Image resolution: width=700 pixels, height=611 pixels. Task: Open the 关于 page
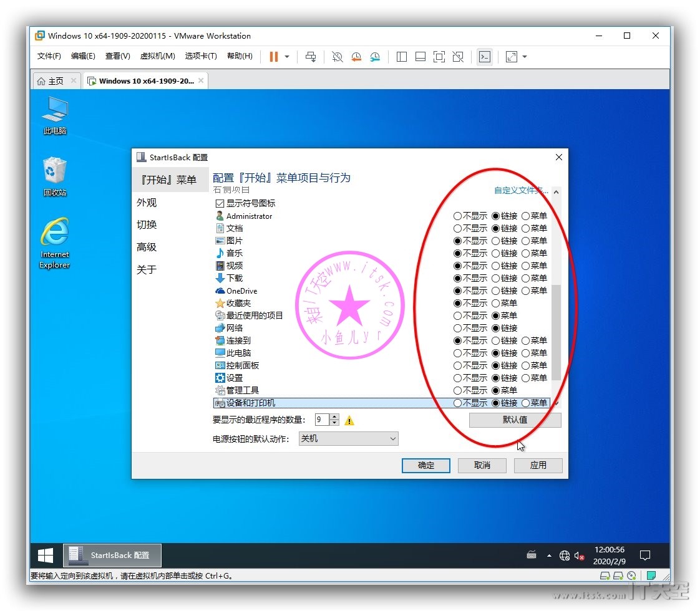[x=147, y=269]
